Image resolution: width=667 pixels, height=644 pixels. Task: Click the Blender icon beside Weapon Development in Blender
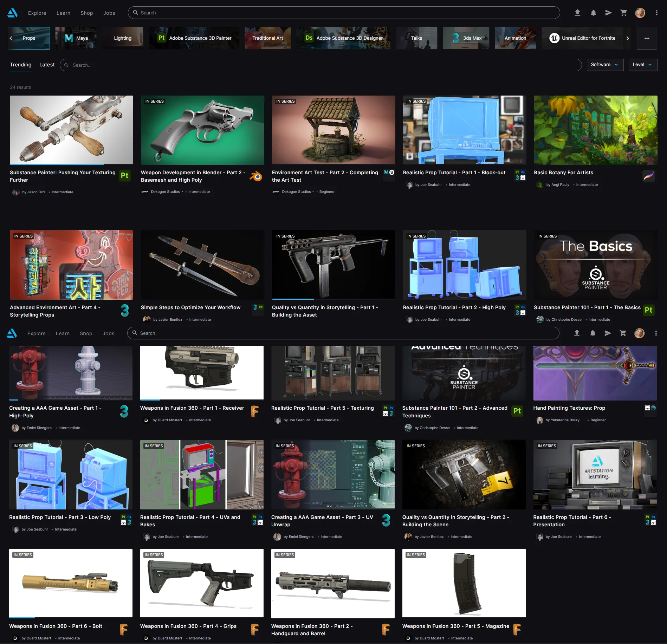[x=256, y=176]
